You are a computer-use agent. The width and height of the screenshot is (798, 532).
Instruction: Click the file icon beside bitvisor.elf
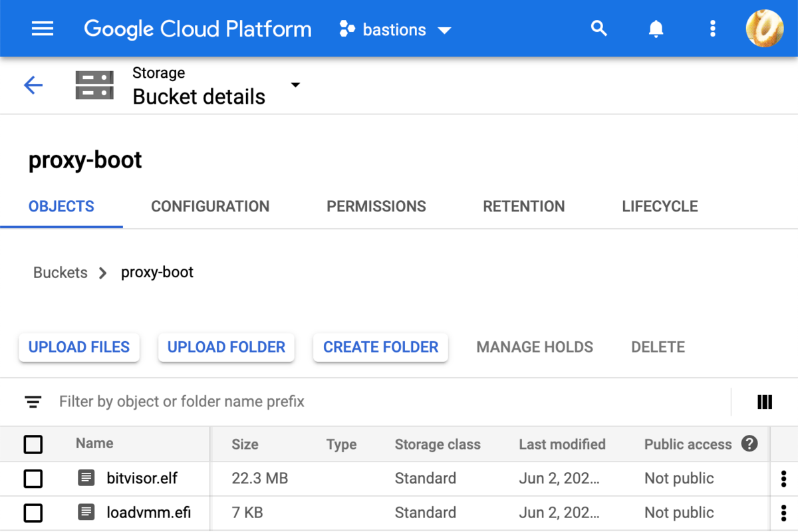click(86, 477)
